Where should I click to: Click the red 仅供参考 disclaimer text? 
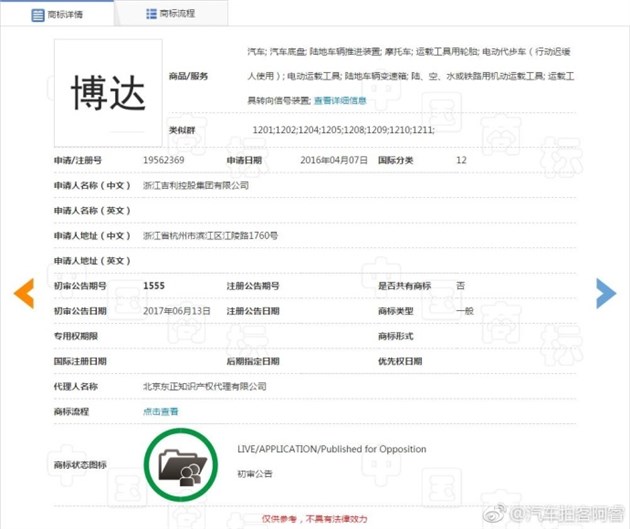pos(314,519)
